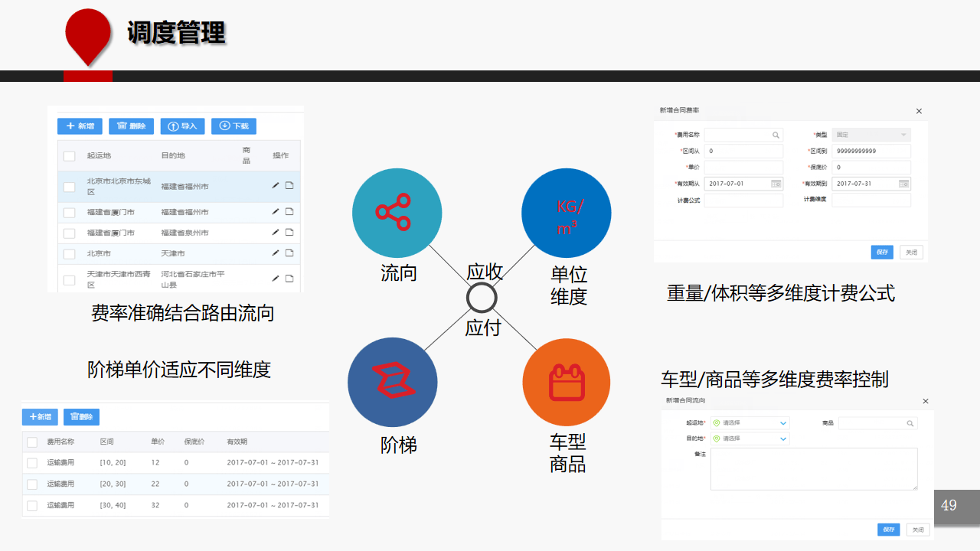Screen dimensions: 980x551
Task: Edit the route going to 福建省泉州市
Action: [x=276, y=232]
